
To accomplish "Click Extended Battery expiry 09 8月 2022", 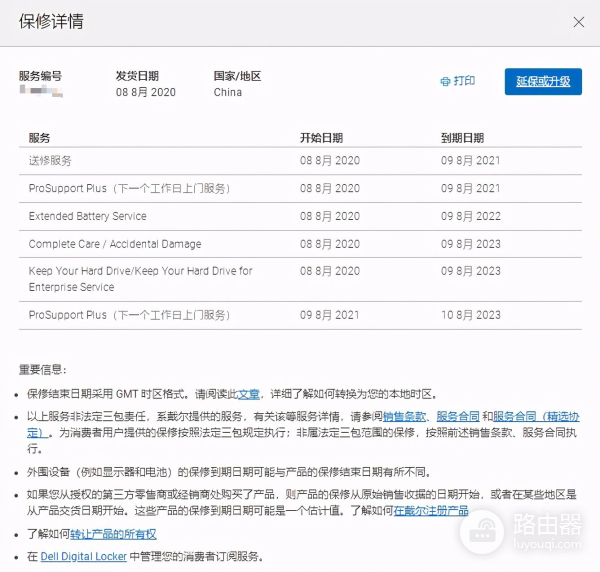I will click(471, 217).
